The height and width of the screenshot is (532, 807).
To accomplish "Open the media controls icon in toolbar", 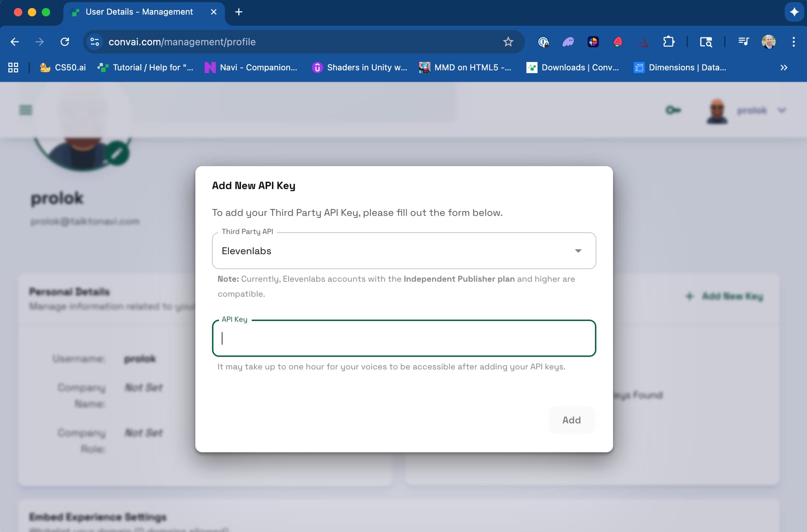I will (744, 42).
